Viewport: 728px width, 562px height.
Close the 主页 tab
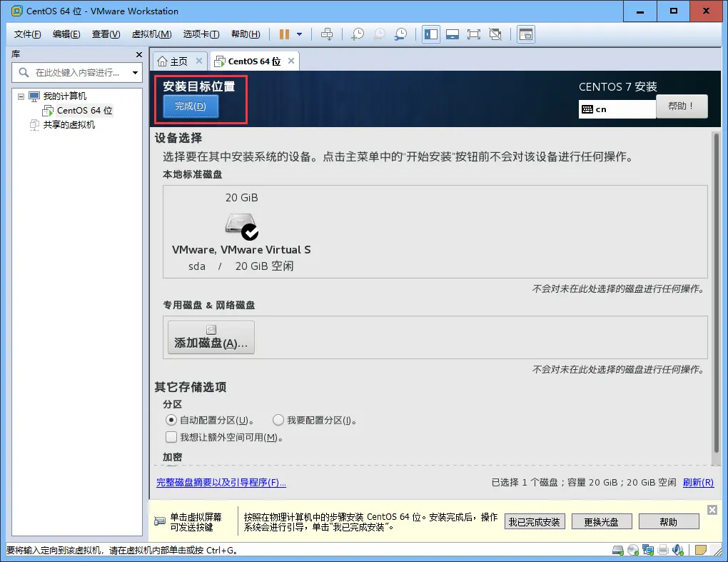tap(198, 61)
